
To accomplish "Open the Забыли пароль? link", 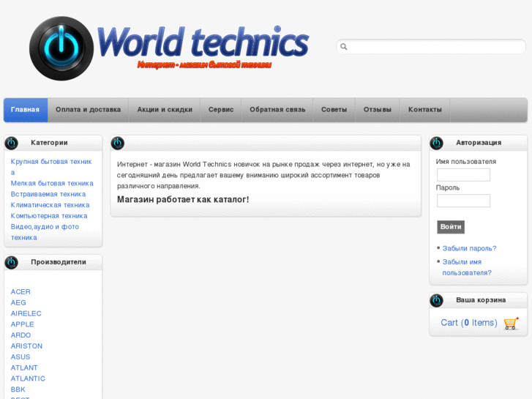I will point(469,249).
